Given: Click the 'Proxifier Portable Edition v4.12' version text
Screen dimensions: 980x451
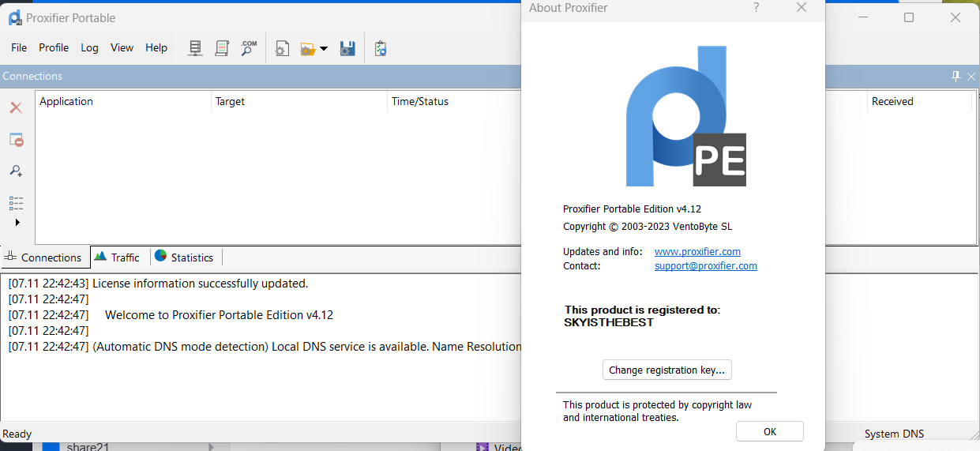Looking at the screenshot, I should (632, 209).
